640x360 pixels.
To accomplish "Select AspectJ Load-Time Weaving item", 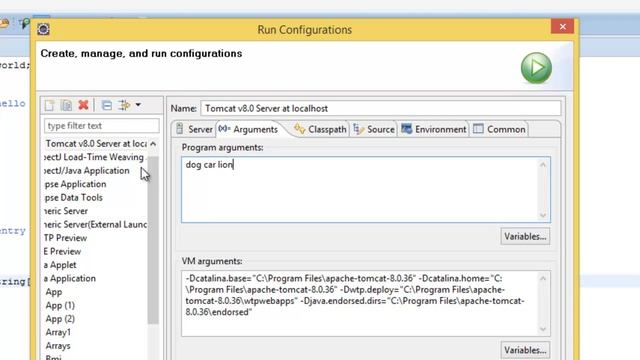I will pos(94,157).
